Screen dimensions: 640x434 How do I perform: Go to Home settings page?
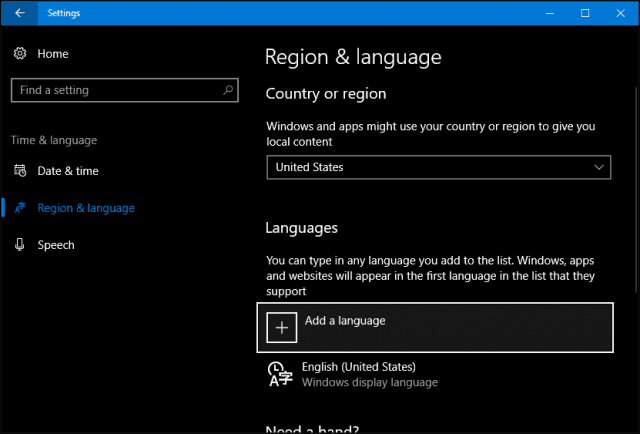(x=53, y=54)
